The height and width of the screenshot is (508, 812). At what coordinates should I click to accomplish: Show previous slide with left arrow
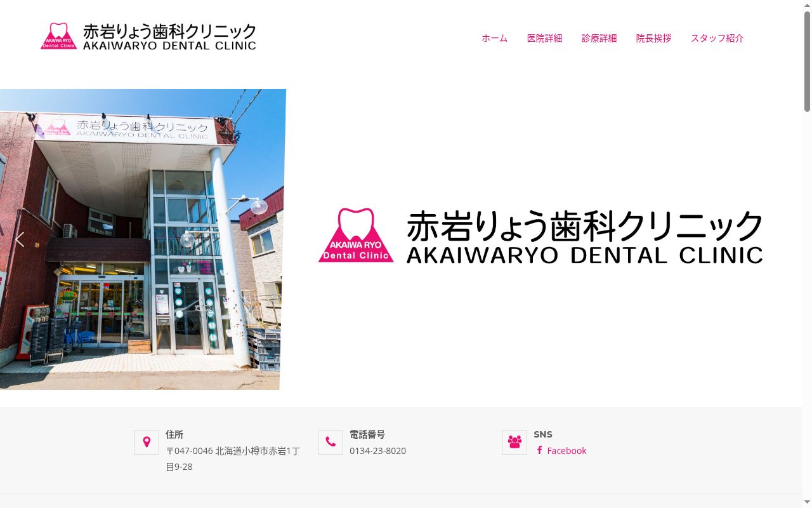coord(20,239)
